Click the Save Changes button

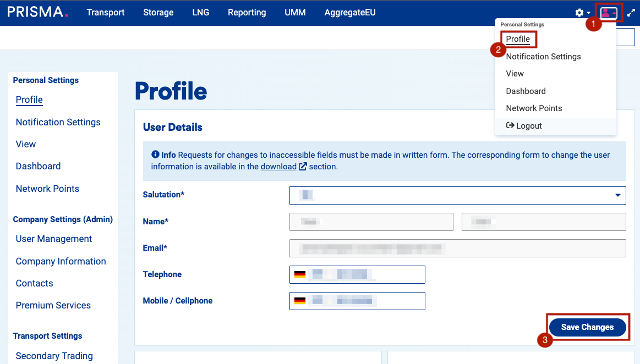click(x=587, y=327)
